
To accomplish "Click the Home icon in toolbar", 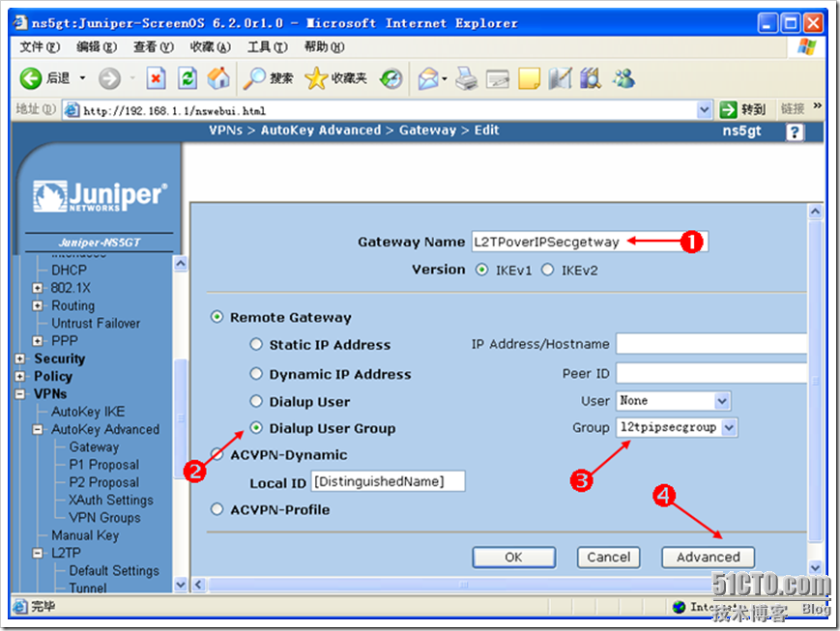I will click(218, 78).
